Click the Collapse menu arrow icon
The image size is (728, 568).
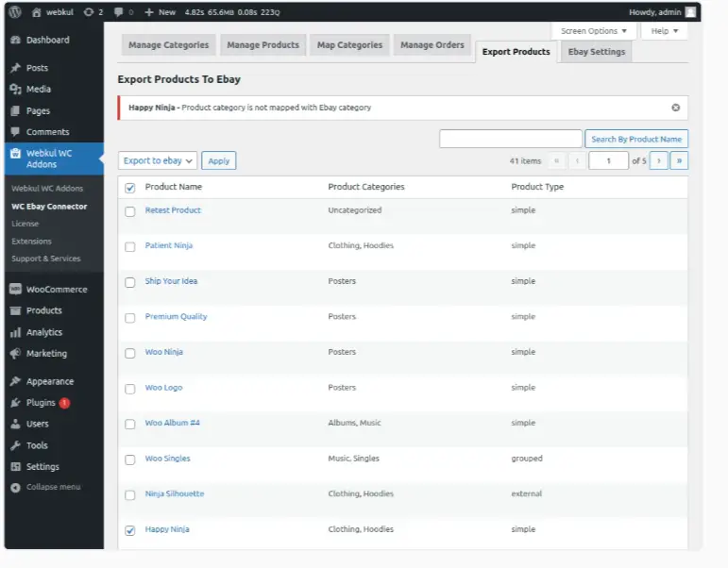coord(15,487)
